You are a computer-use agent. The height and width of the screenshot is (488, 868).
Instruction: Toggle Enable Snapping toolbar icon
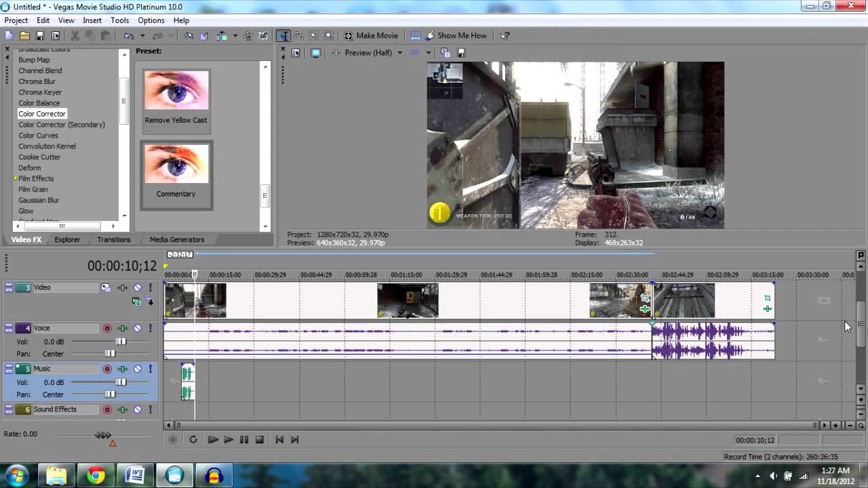coord(189,36)
